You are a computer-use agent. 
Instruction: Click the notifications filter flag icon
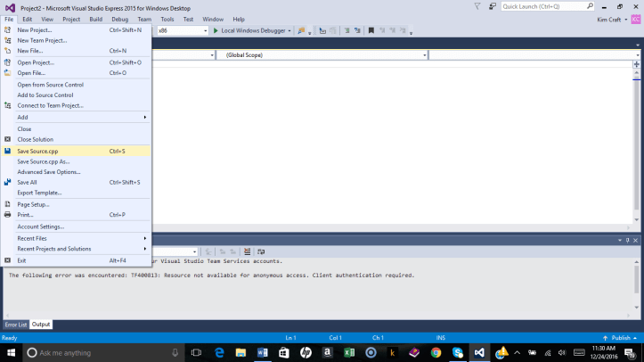[477, 6]
